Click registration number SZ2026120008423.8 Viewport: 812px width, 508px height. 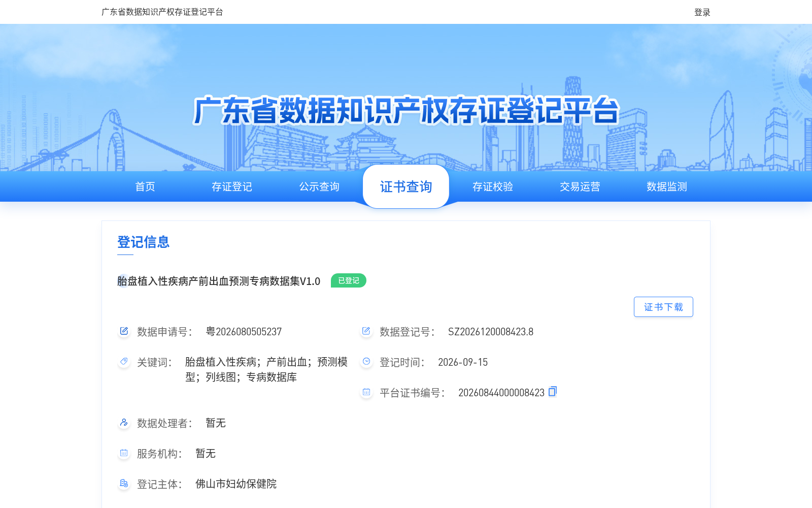click(491, 332)
